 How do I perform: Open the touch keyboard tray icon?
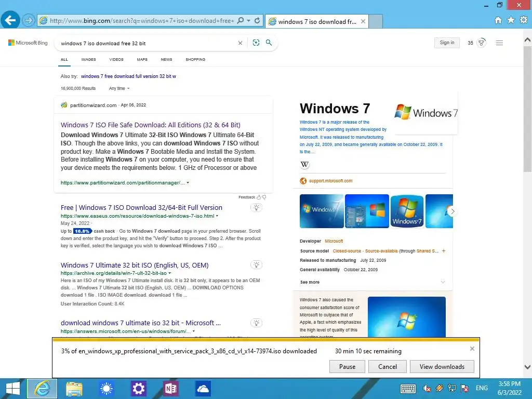[x=408, y=389]
